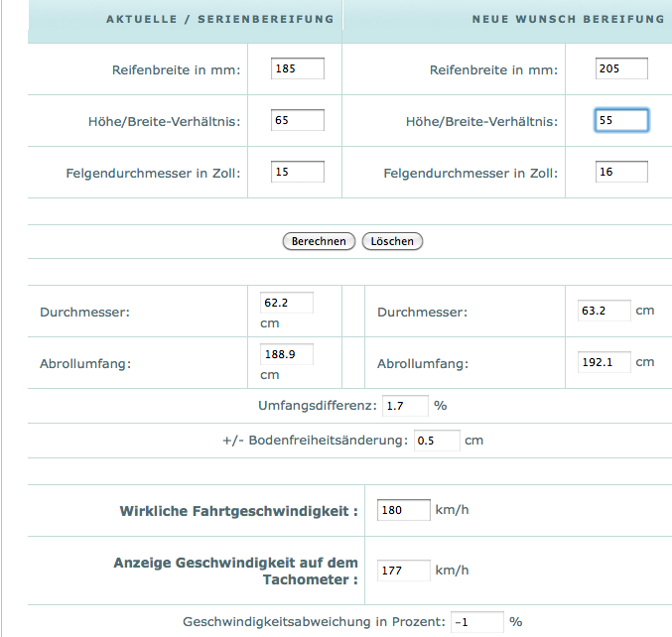
Task: Focus new Höhe/Breite-Verhältnis field containing 55
Action: point(621,120)
